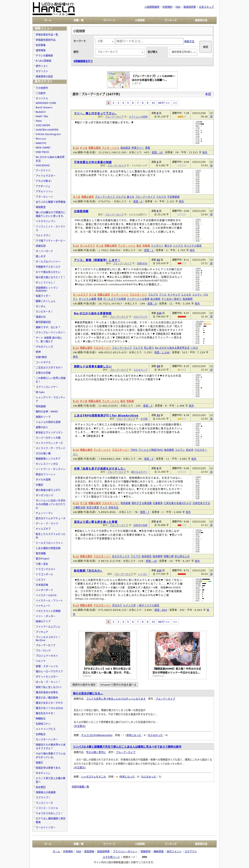Select 評価未算定作品一覧 in search menu

point(47,35)
